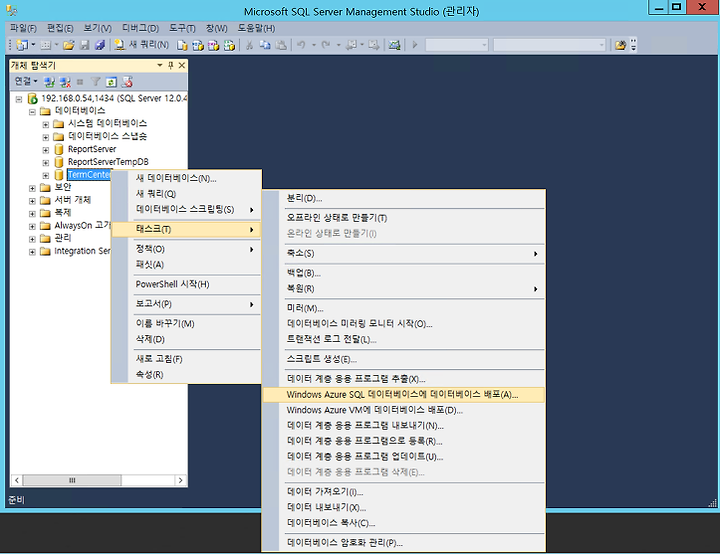The width and height of the screenshot is (720, 554).
Task: Open the 보기(V) menu
Action: tap(97, 28)
